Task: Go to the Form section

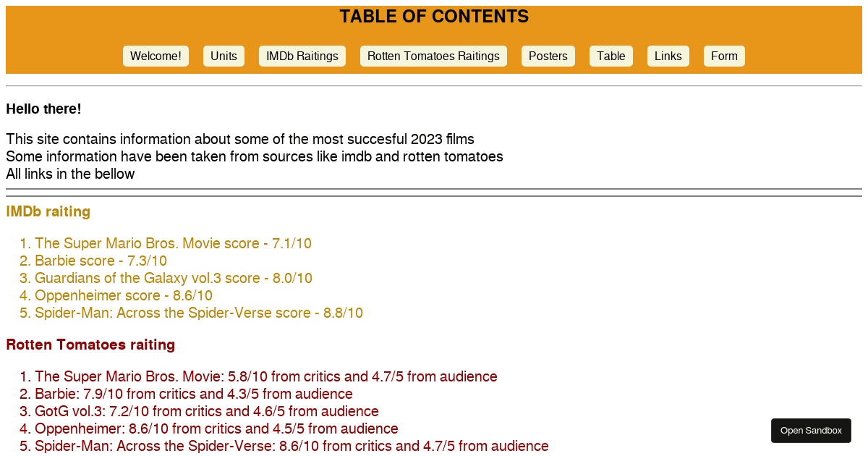Action: [x=724, y=56]
